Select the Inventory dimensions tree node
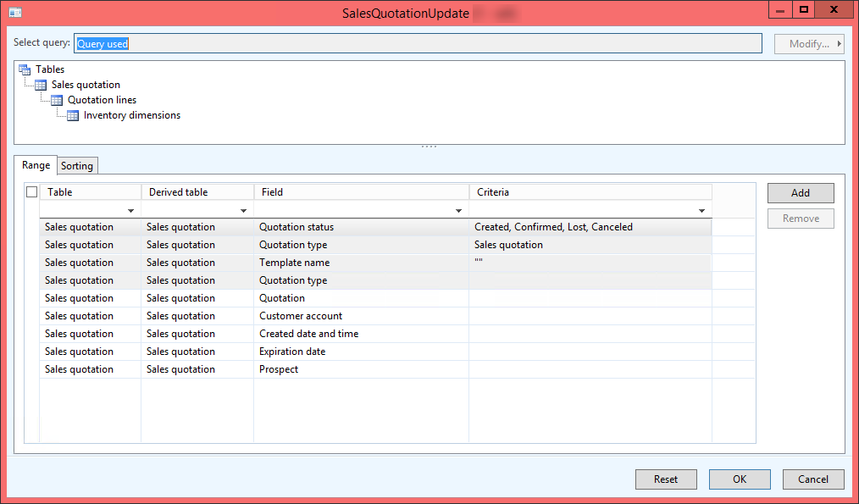 coord(132,115)
